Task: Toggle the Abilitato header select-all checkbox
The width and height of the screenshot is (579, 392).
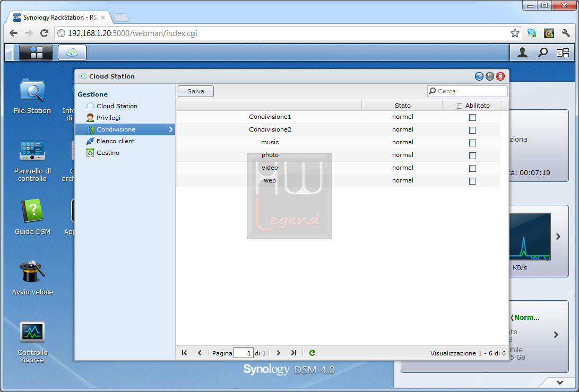Action: point(460,106)
